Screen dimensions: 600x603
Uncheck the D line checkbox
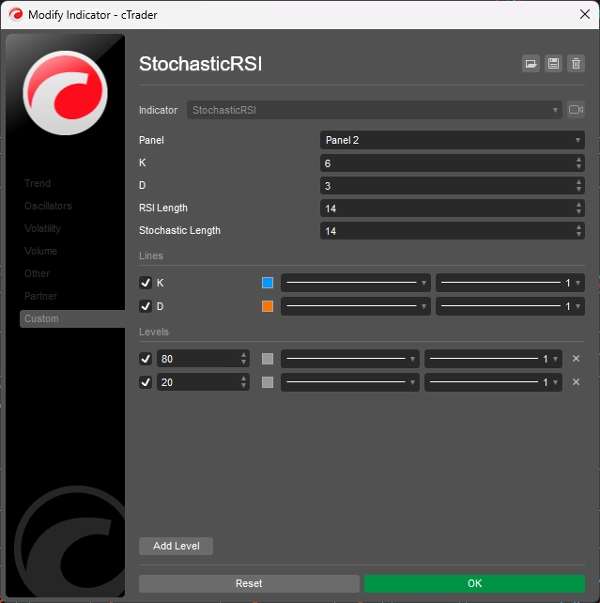pyautogui.click(x=146, y=306)
